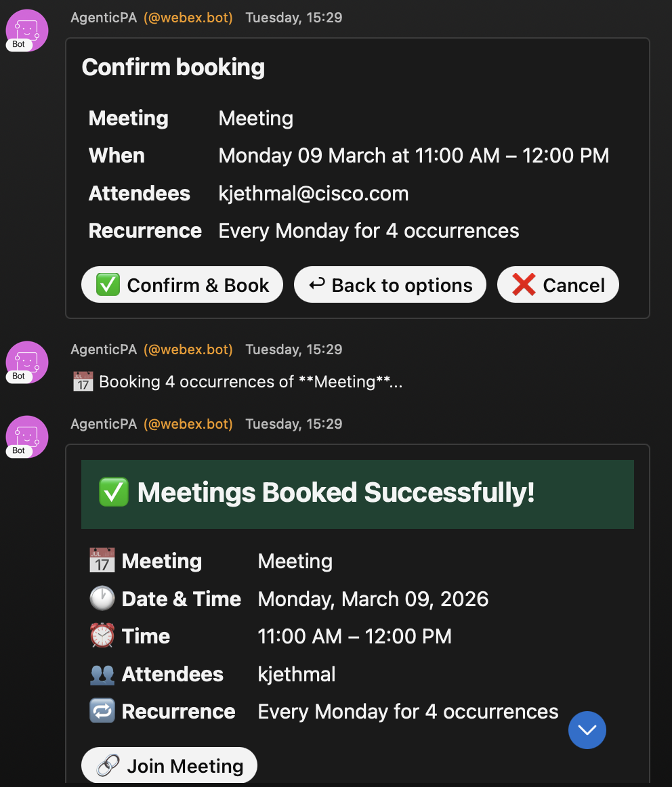Click the alarm clock icon next to Time
672x787 pixels.
tap(102, 635)
